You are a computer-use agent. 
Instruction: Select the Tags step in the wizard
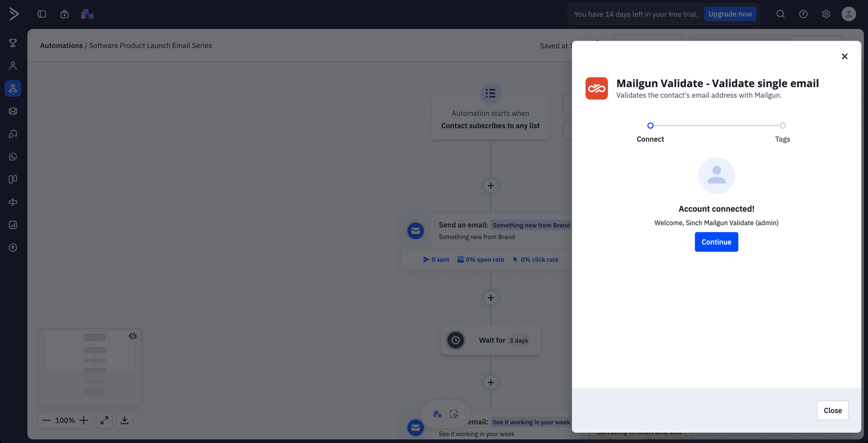pos(782,132)
